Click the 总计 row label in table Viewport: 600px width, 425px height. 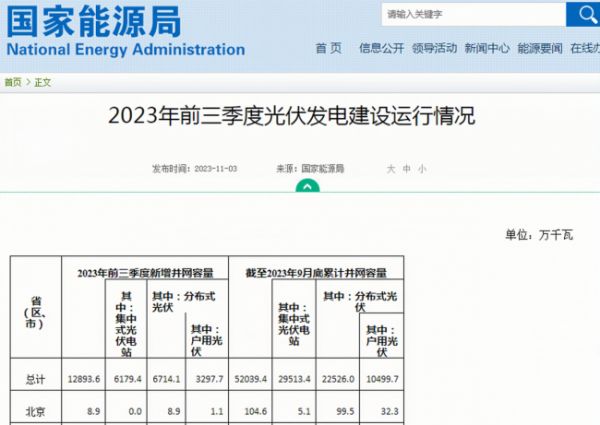coord(35,379)
